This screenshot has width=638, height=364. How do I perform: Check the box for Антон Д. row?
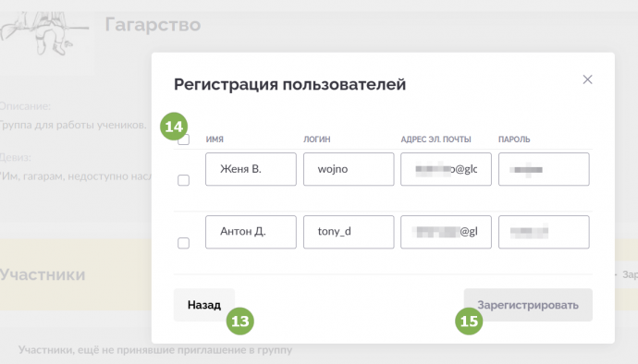tap(183, 243)
